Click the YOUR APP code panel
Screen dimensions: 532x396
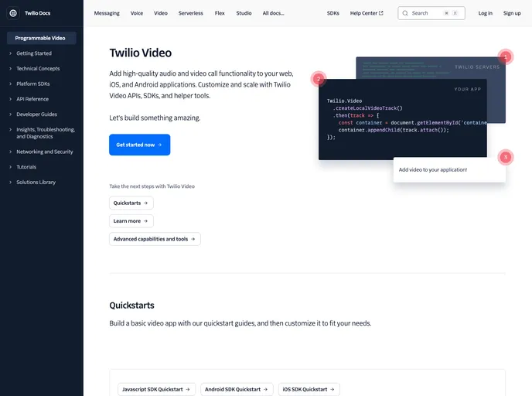coord(402,119)
